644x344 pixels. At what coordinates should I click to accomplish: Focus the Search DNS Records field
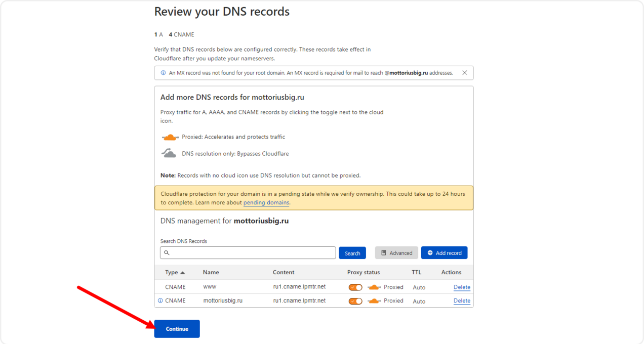[x=248, y=252]
